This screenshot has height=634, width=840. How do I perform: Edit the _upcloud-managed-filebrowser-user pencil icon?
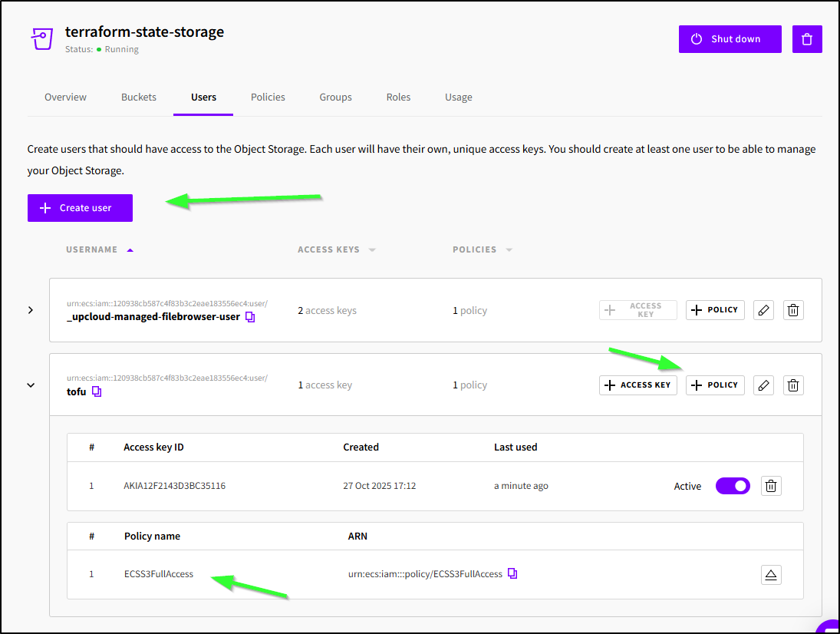click(x=763, y=310)
